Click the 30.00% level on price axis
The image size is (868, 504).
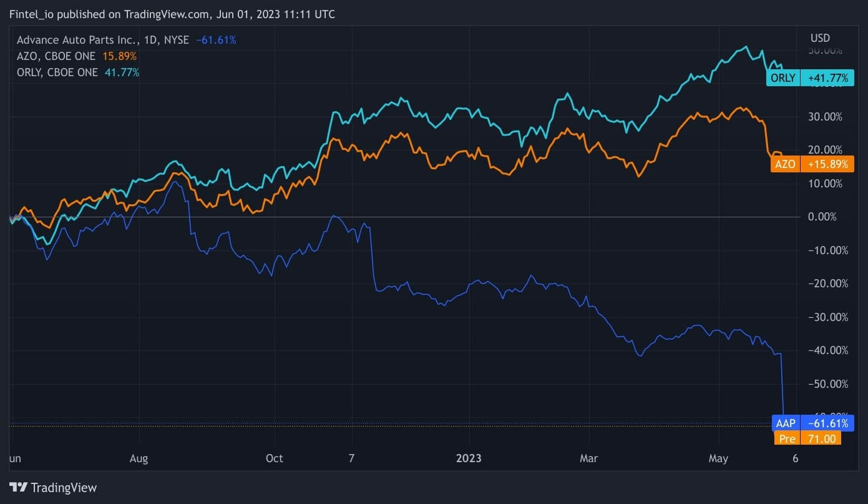(824, 117)
